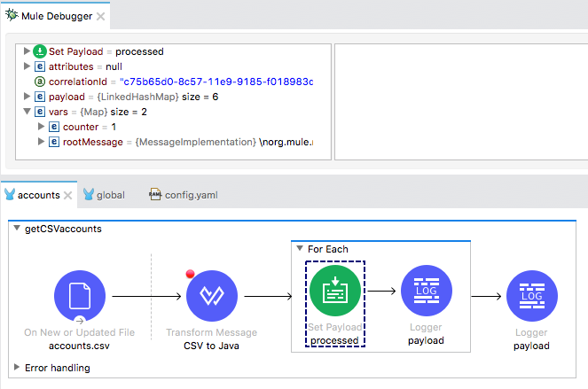This screenshot has height=389, width=588.
Task: Expand the rootMessage variable
Action: [x=42, y=141]
